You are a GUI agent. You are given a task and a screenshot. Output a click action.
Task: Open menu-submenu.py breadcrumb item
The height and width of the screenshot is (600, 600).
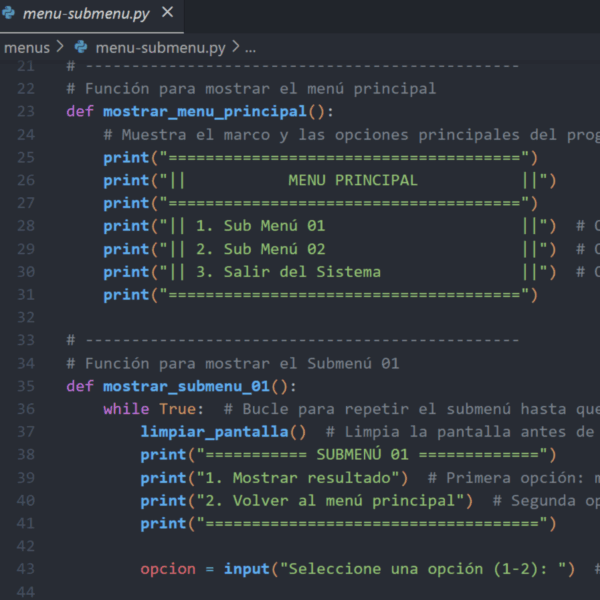[x=160, y=48]
